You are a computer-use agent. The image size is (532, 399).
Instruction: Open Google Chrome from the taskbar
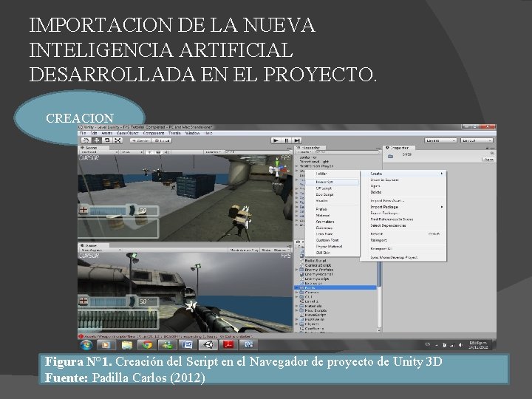pyautogui.click(x=147, y=345)
